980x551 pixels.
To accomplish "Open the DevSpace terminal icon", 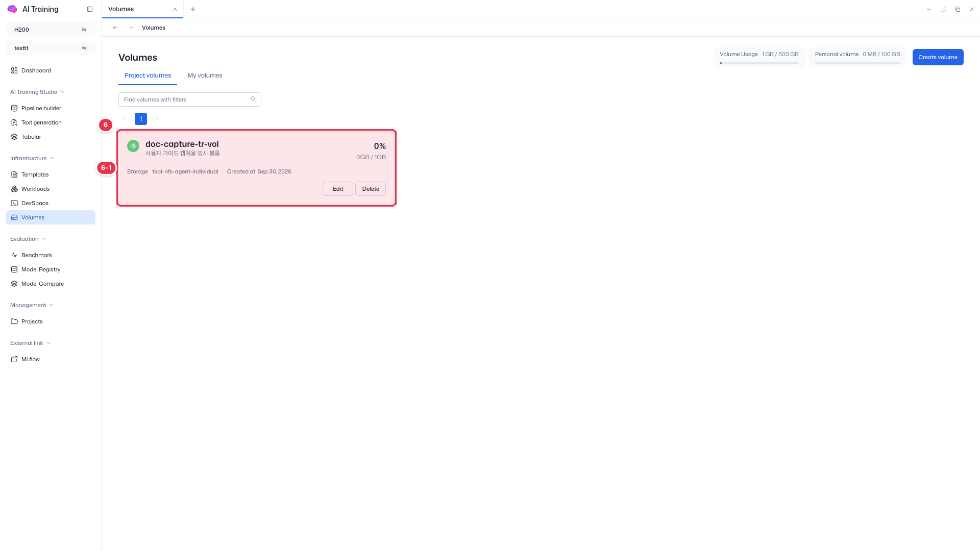I will [14, 203].
